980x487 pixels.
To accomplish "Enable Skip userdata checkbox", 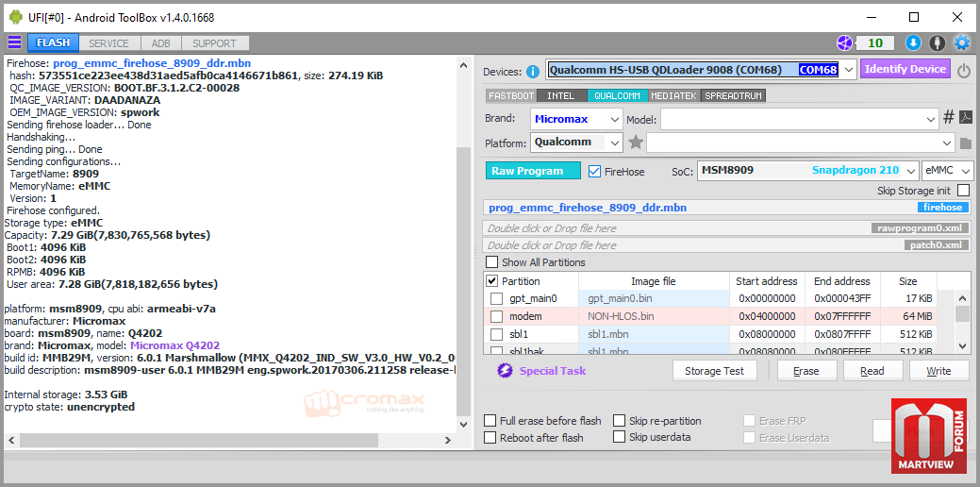I will tap(620, 436).
